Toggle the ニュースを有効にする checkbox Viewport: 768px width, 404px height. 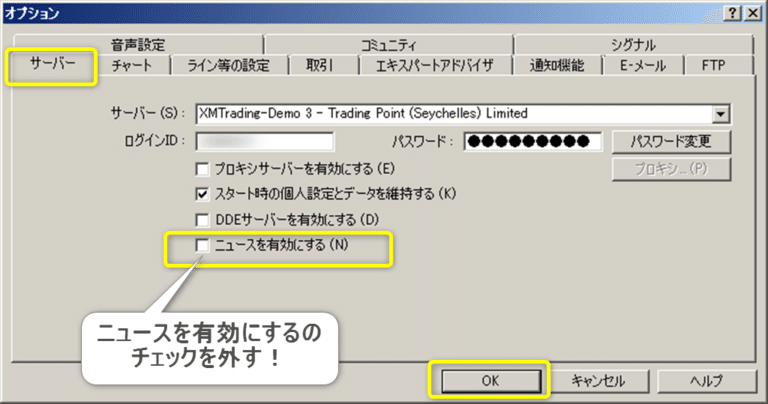pyautogui.click(x=202, y=245)
